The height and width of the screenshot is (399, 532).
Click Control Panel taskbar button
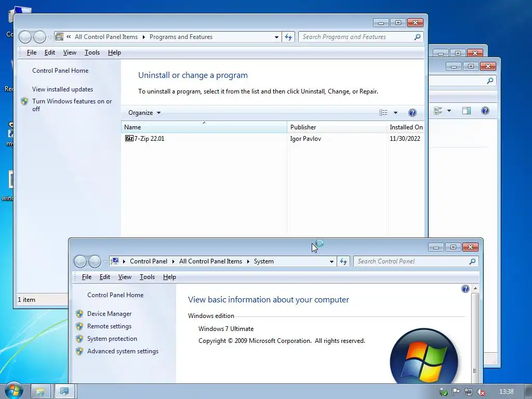[64, 392]
